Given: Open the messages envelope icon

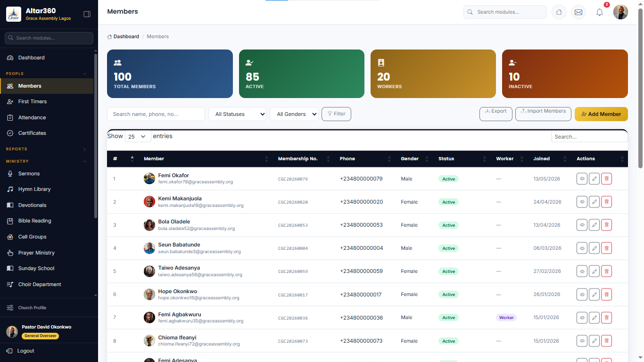Looking at the screenshot, I should 578,12.
